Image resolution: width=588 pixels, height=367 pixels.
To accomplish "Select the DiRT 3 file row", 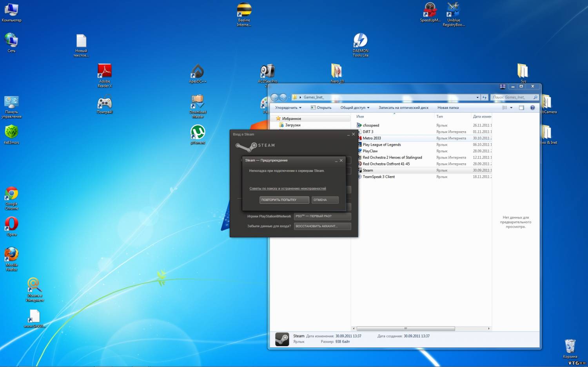I will 423,132.
